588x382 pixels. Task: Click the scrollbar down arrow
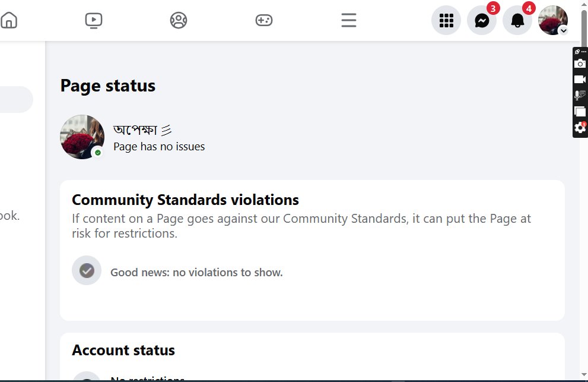click(584, 374)
